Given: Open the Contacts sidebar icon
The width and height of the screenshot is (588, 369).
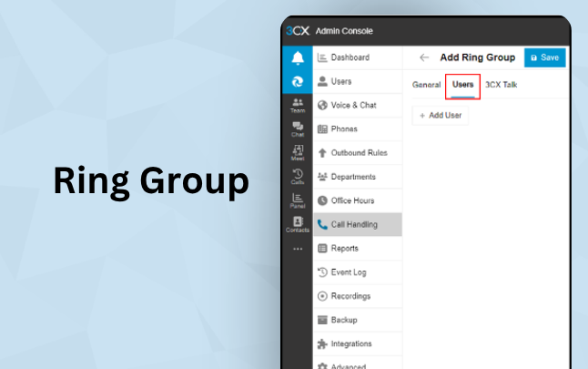Looking at the screenshot, I should click(x=298, y=224).
